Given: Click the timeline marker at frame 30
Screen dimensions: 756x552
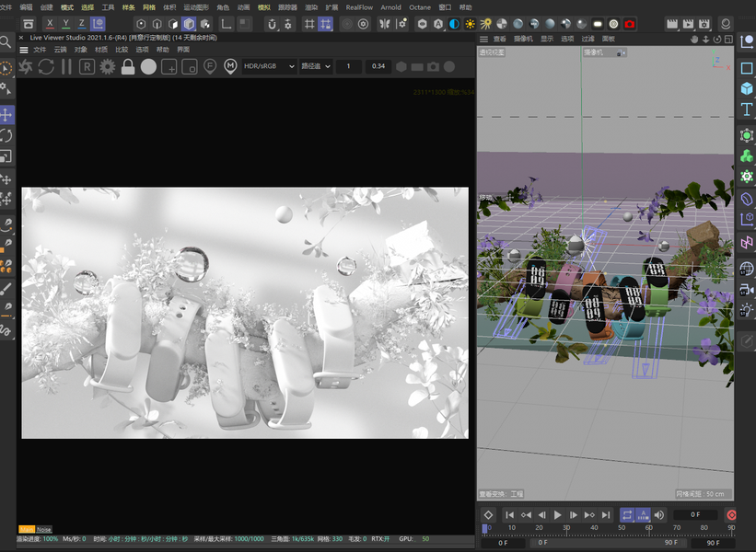Looking at the screenshot, I should (566, 528).
